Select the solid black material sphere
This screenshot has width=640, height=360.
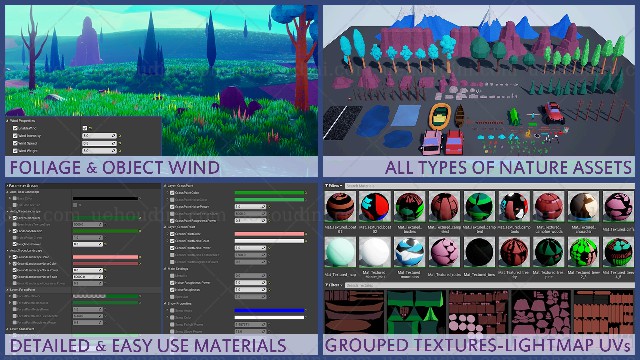click(x=479, y=252)
